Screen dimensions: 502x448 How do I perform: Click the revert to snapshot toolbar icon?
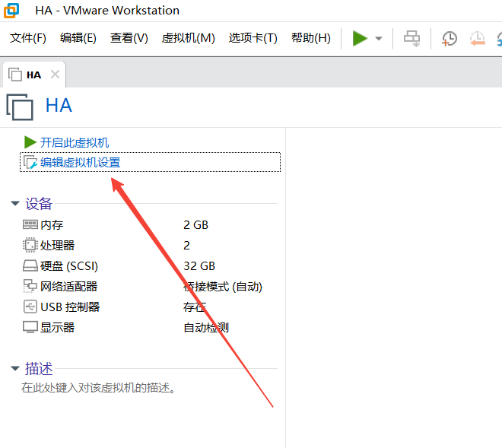[x=478, y=39]
